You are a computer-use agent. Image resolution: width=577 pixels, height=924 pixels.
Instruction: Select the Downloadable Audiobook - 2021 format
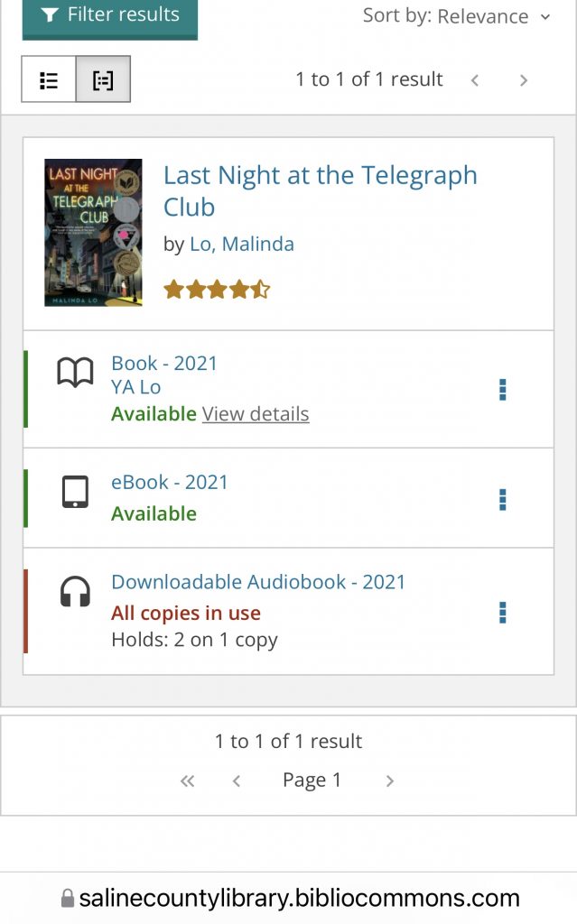[x=258, y=582]
